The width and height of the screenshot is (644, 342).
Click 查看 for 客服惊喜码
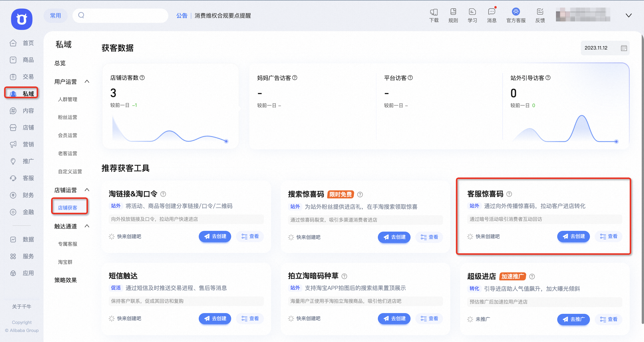[x=609, y=236]
